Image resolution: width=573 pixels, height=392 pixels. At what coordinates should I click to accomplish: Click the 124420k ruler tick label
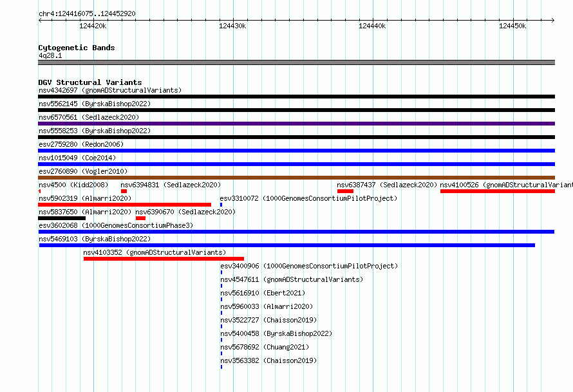click(93, 26)
